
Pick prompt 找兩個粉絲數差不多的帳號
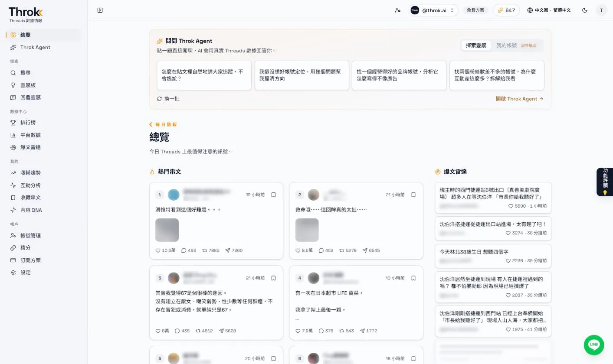497,75
